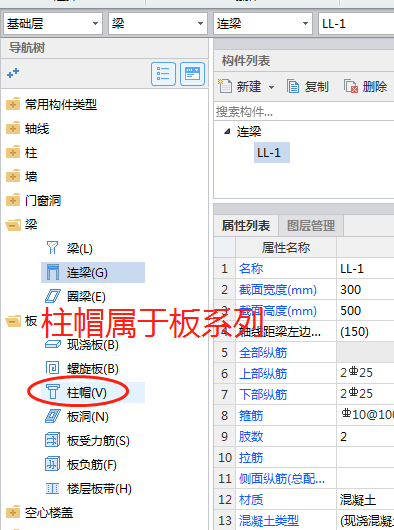Viewport: 394px width, 530px height.
Task: Edit the 材质 value 混凝土
Action: tap(365, 499)
